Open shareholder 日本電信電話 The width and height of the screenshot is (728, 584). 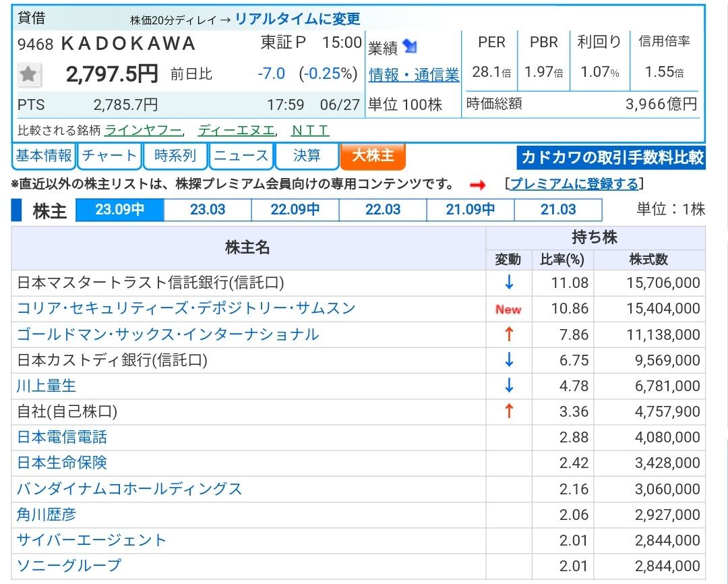pos(62,437)
